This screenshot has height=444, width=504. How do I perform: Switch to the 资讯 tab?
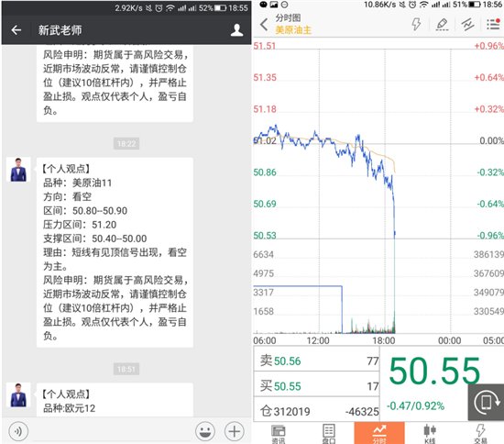(x=278, y=433)
